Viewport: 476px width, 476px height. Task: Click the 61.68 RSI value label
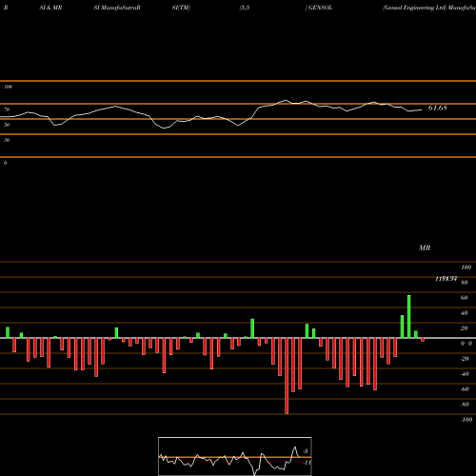pos(438,108)
